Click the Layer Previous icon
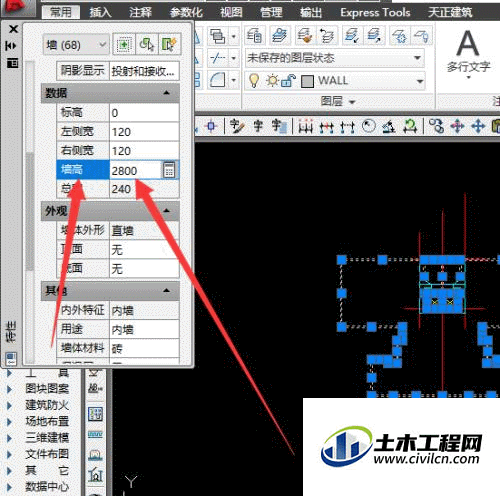The image size is (500, 496). (x=327, y=35)
